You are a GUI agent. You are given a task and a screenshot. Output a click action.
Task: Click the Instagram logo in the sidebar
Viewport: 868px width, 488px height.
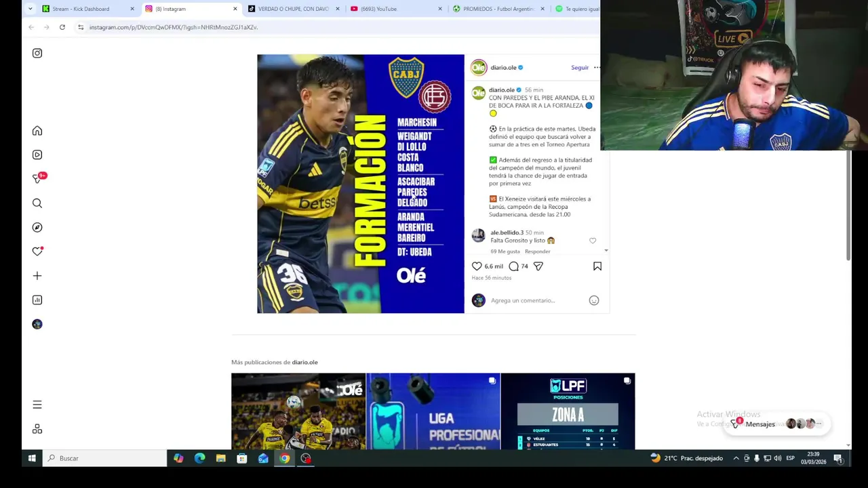click(37, 53)
